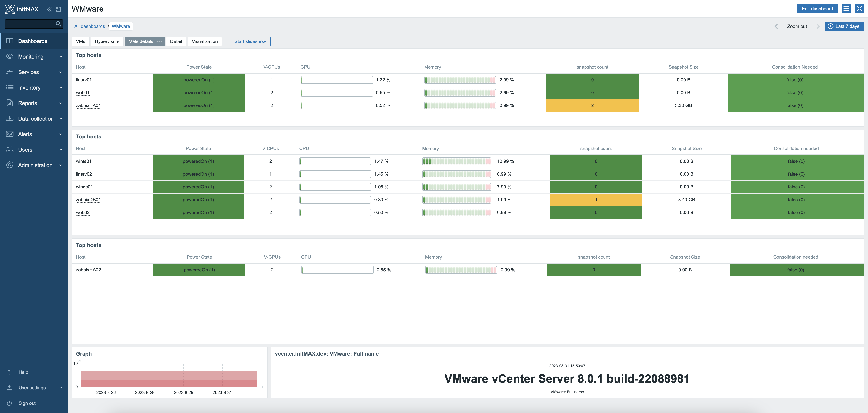This screenshot has height=413, width=868.
Task: Open the Visualization tab
Action: coord(205,41)
